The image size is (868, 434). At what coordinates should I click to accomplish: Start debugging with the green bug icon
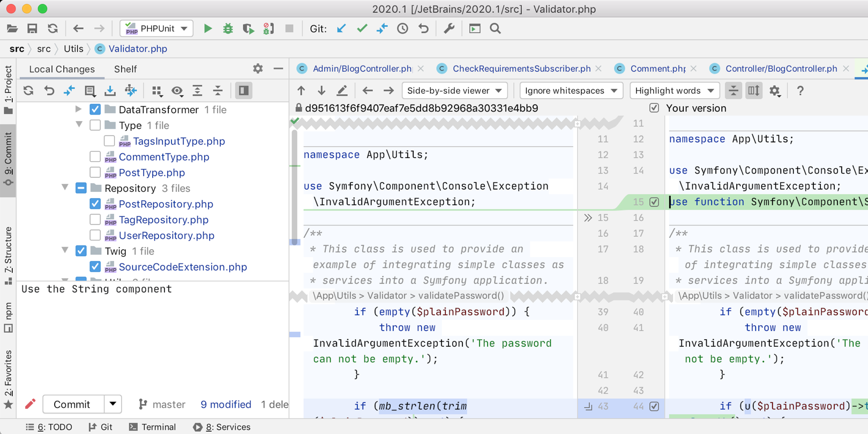pyautogui.click(x=228, y=28)
